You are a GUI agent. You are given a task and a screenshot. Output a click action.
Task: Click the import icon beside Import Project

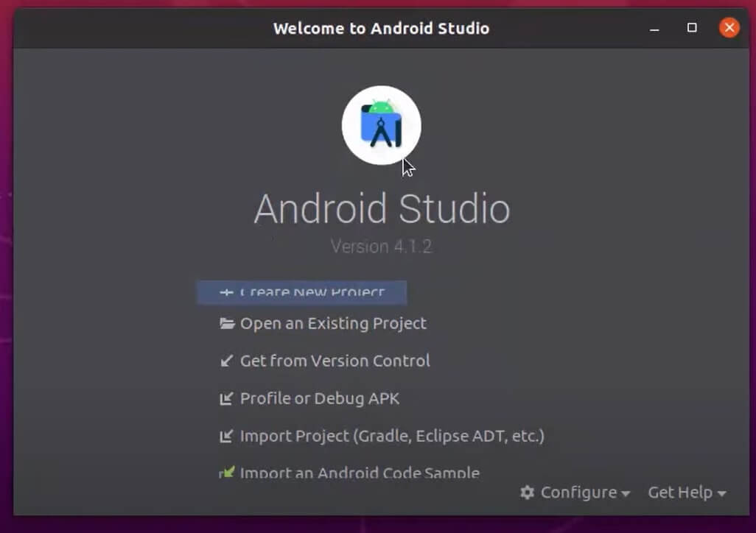(x=227, y=437)
